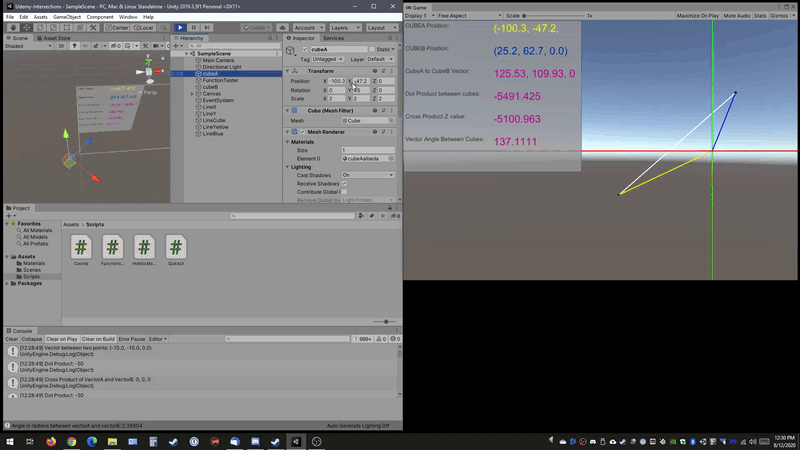
Task: Select the Move tool in Unity toolbar
Action: (x=27, y=28)
